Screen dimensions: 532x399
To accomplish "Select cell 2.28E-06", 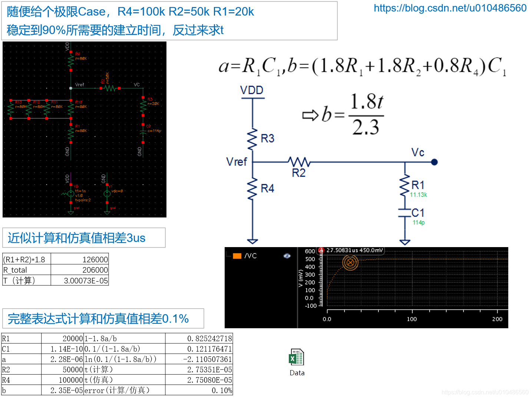I will coord(62,359).
